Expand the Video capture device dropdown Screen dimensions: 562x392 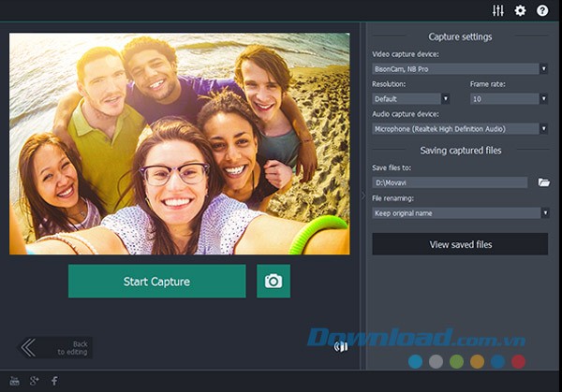[459, 68]
